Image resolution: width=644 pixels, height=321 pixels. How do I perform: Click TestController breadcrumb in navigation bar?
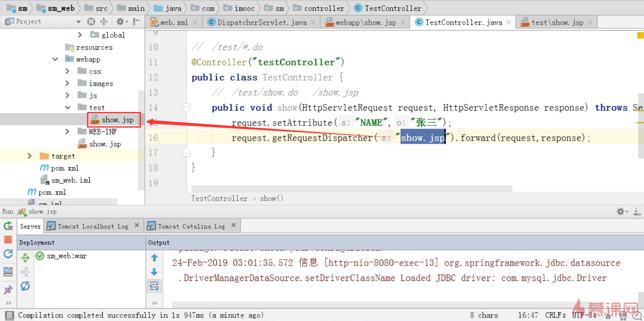tap(388, 8)
